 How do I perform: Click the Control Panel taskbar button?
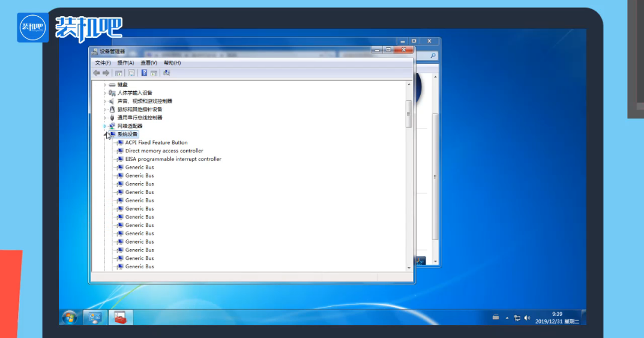pyautogui.click(x=95, y=318)
